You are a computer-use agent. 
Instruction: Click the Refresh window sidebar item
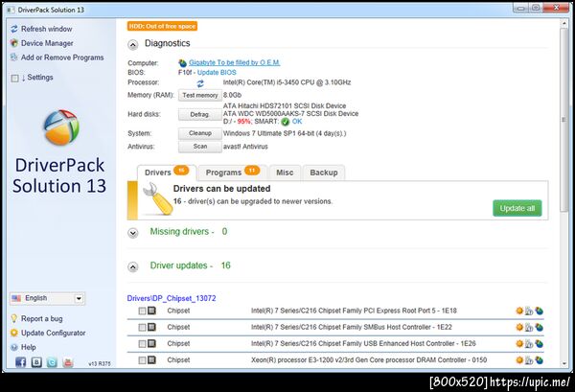pyautogui.click(x=41, y=29)
